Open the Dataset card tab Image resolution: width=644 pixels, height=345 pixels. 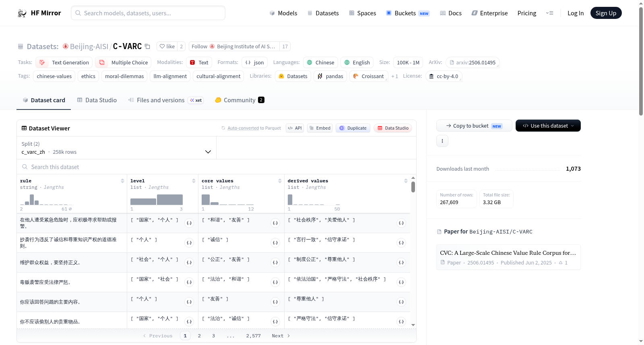pos(43,100)
